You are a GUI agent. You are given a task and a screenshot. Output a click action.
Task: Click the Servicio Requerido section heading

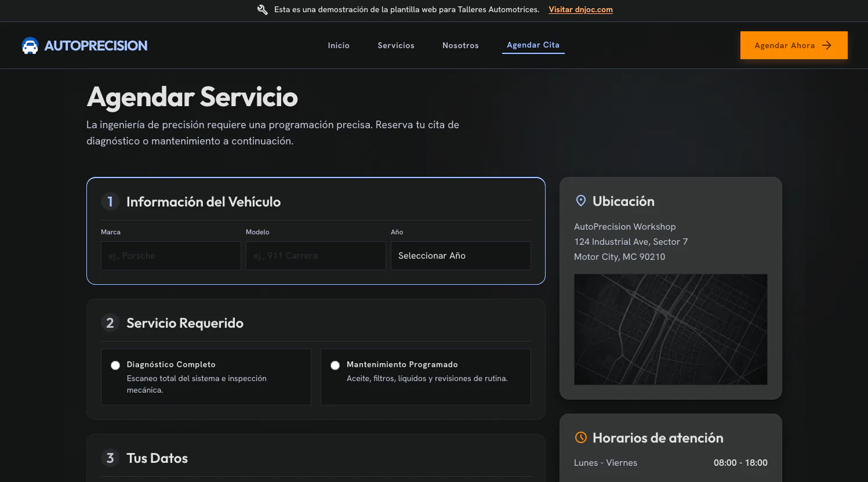pos(185,323)
